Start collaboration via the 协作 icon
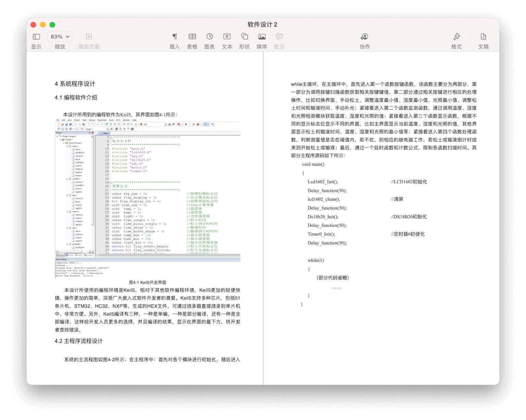 [x=364, y=37]
